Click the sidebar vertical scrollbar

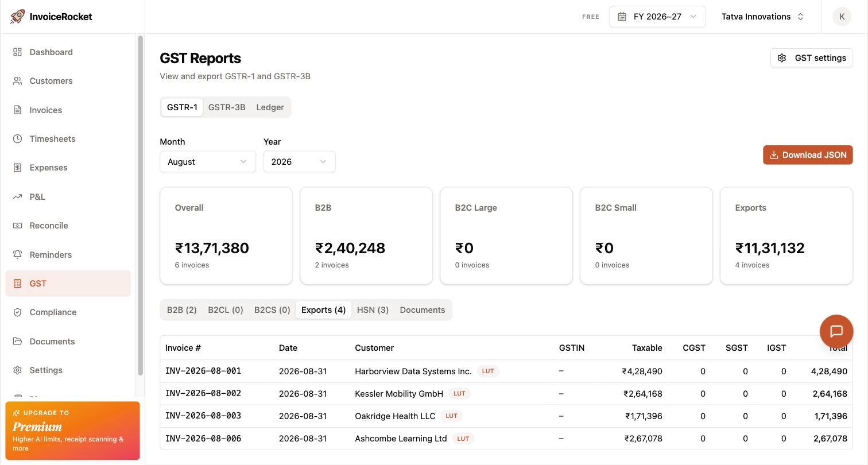click(140, 206)
